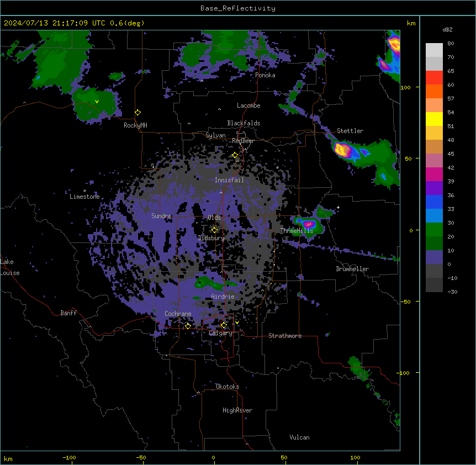Pick the light gray swatch between 70 and 80 dBZ
The width and height of the screenshot is (476, 465).
434,50
